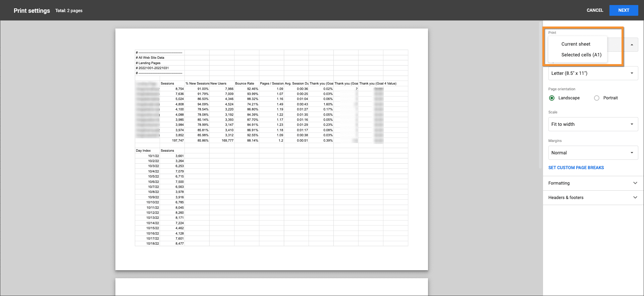Choose Selected cells (A1) option
Viewport: 644px width, 296px height.
[581, 55]
